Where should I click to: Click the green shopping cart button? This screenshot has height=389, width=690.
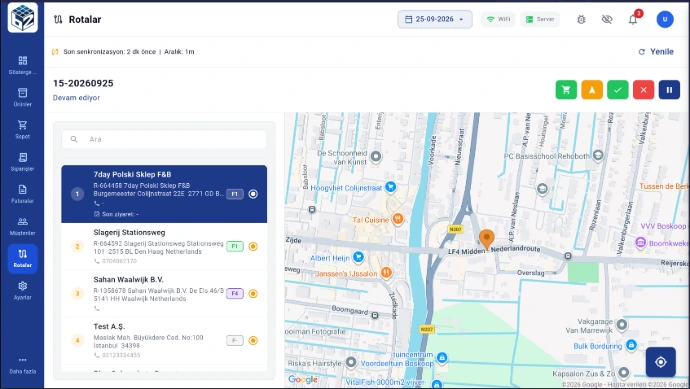pos(566,90)
